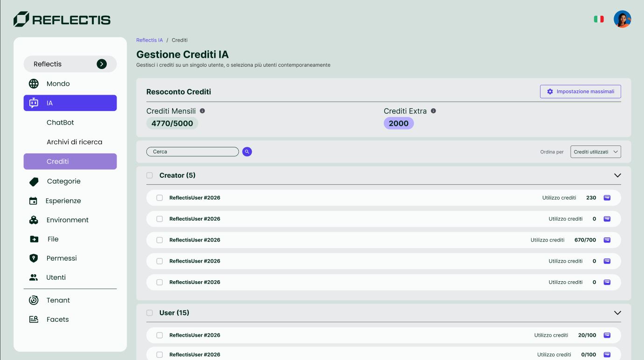Click the Tenant target icon
The width and height of the screenshot is (644, 360).
point(34,300)
